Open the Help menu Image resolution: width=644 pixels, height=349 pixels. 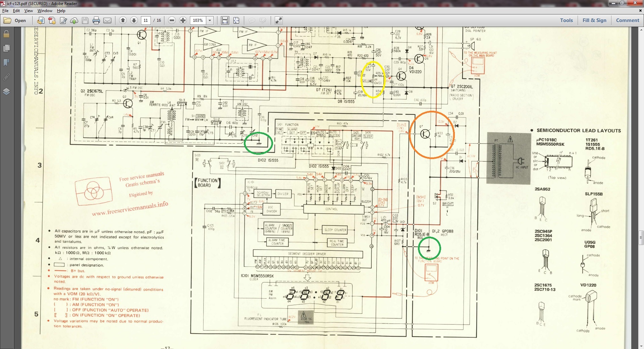[61, 11]
